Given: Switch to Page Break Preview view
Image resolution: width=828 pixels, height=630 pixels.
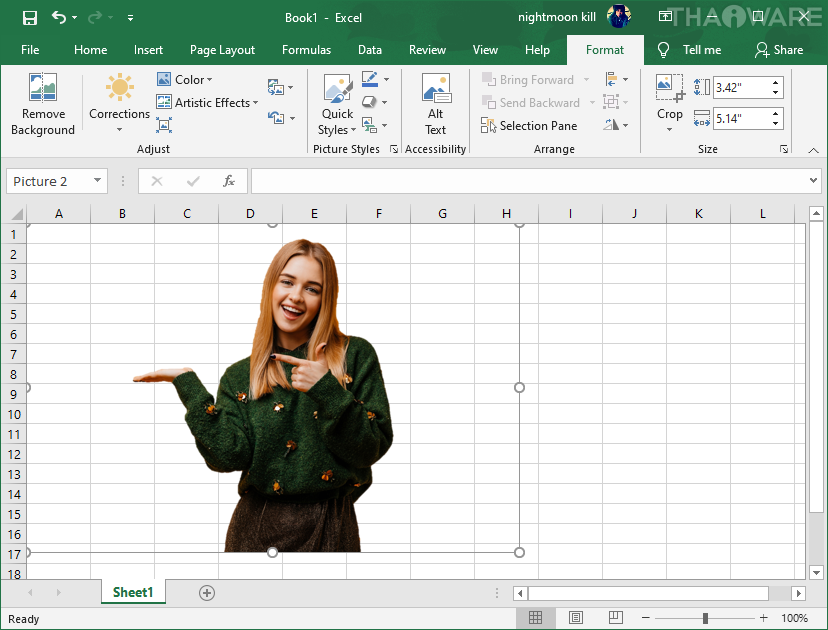Looking at the screenshot, I should (x=616, y=618).
